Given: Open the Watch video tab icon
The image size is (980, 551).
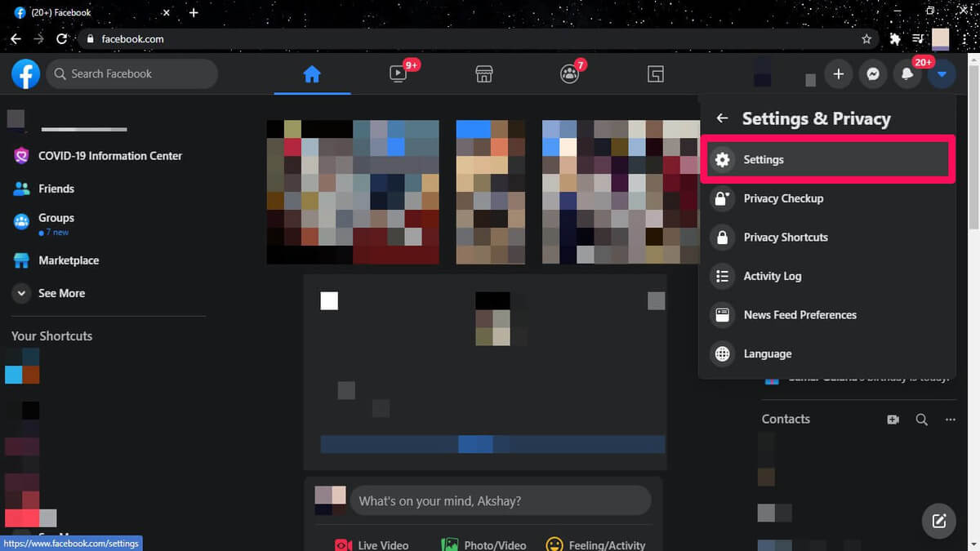Looking at the screenshot, I should click(398, 74).
